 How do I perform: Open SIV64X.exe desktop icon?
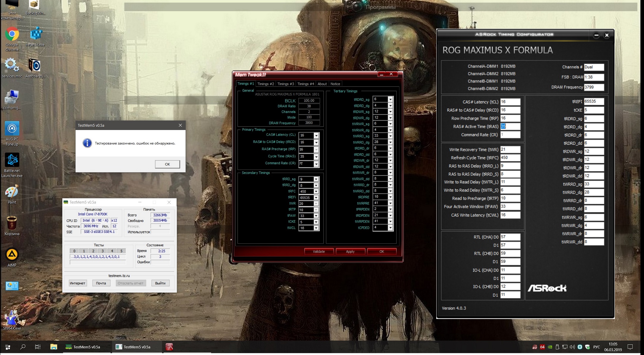coord(12,318)
